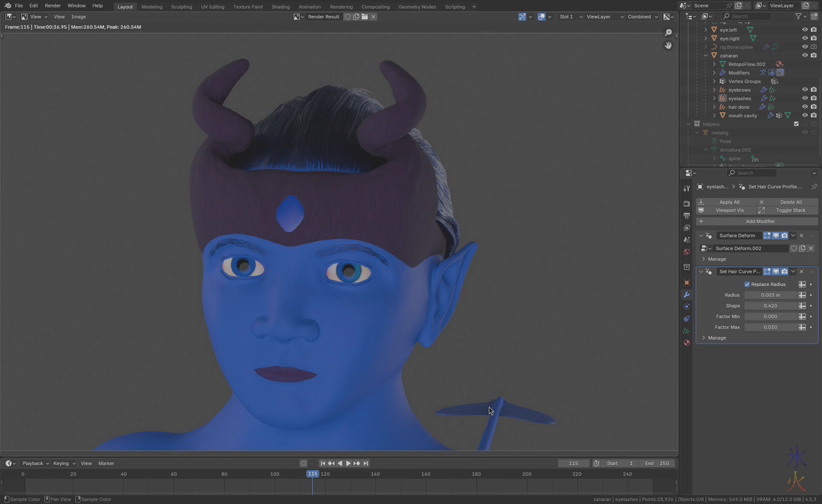Toggle fake user shield for Render Result

[348, 16]
